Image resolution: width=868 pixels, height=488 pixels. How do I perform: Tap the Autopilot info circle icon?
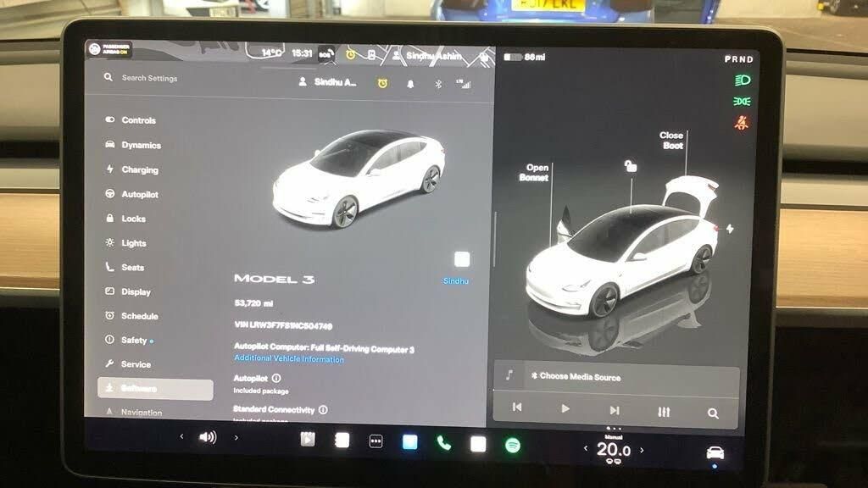point(276,378)
